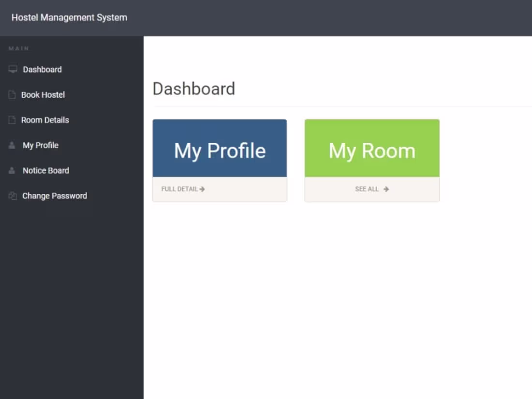Viewport: 532px width, 399px height.
Task: Click the Hostel Management System title
Action: pyautogui.click(x=69, y=17)
